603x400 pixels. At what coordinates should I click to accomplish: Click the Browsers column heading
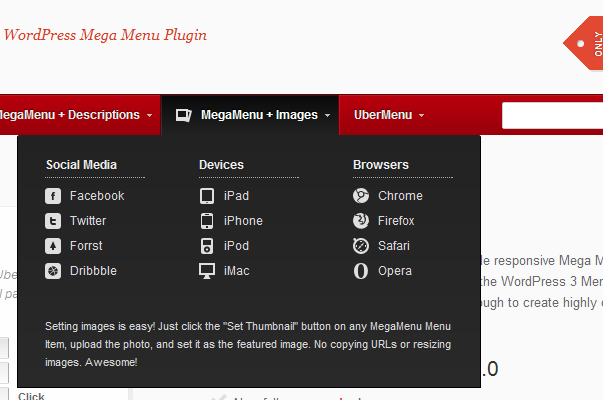pos(381,165)
